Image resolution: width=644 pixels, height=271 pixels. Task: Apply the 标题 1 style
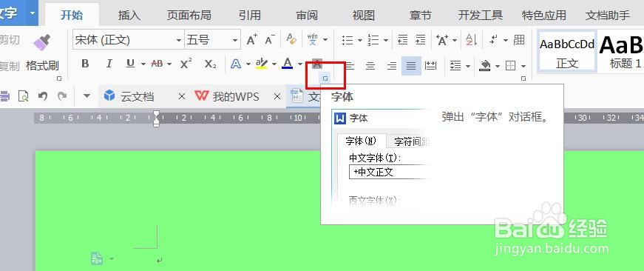click(x=621, y=51)
